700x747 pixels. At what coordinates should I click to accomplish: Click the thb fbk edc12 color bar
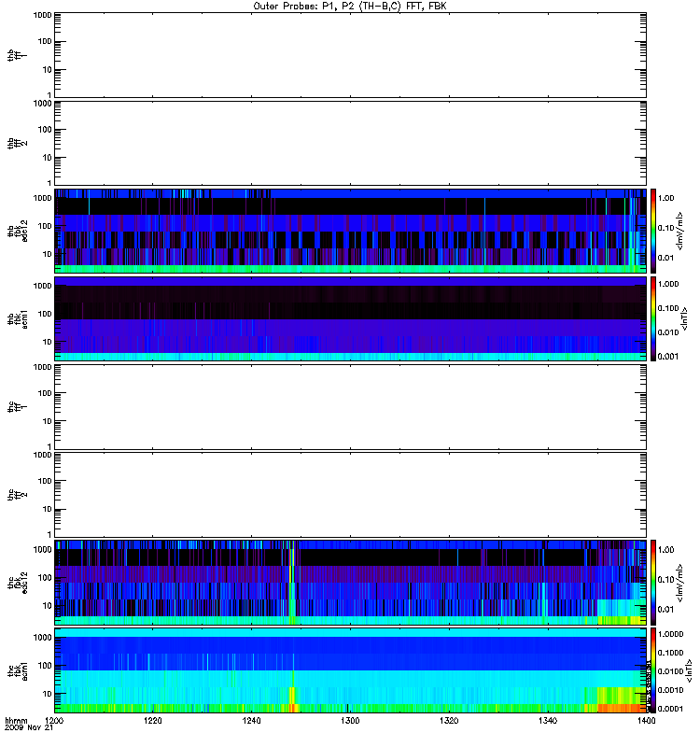pos(653,231)
